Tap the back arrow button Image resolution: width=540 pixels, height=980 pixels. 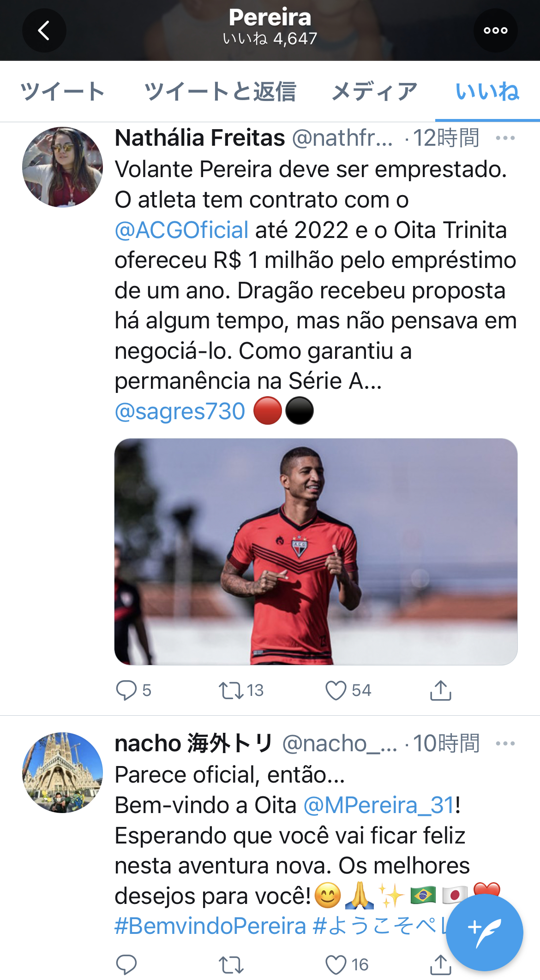(x=44, y=31)
